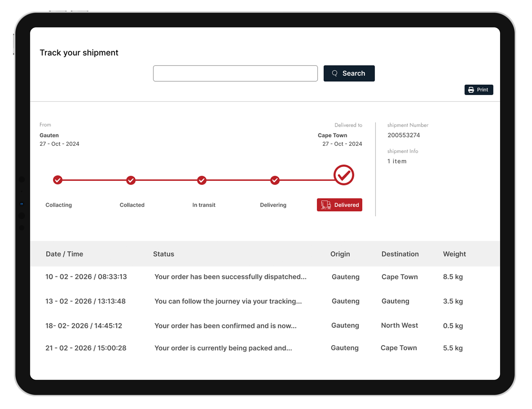Image resolution: width=532 pixels, height=409 pixels.
Task: Click shipment number 200553274
Action: pos(404,135)
